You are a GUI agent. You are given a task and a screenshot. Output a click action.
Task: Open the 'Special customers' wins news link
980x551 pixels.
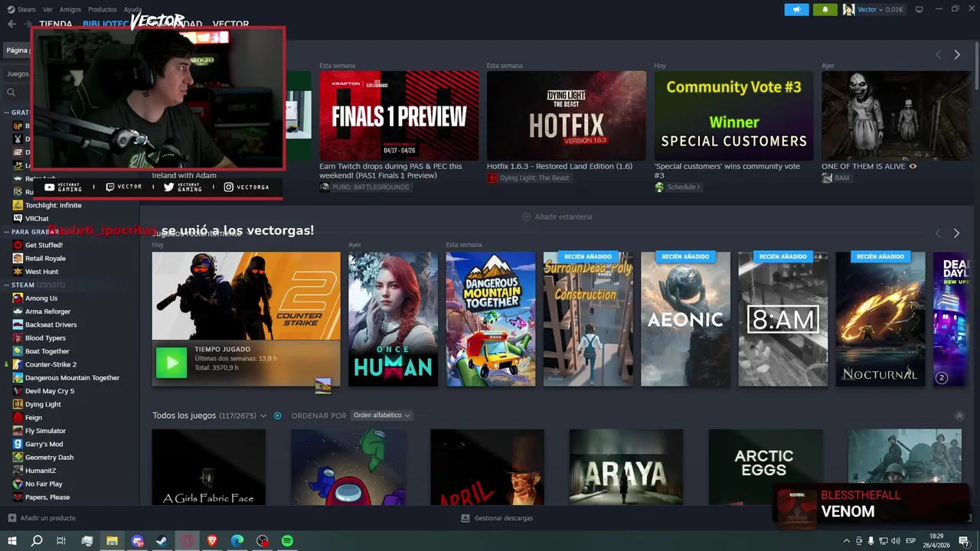727,171
